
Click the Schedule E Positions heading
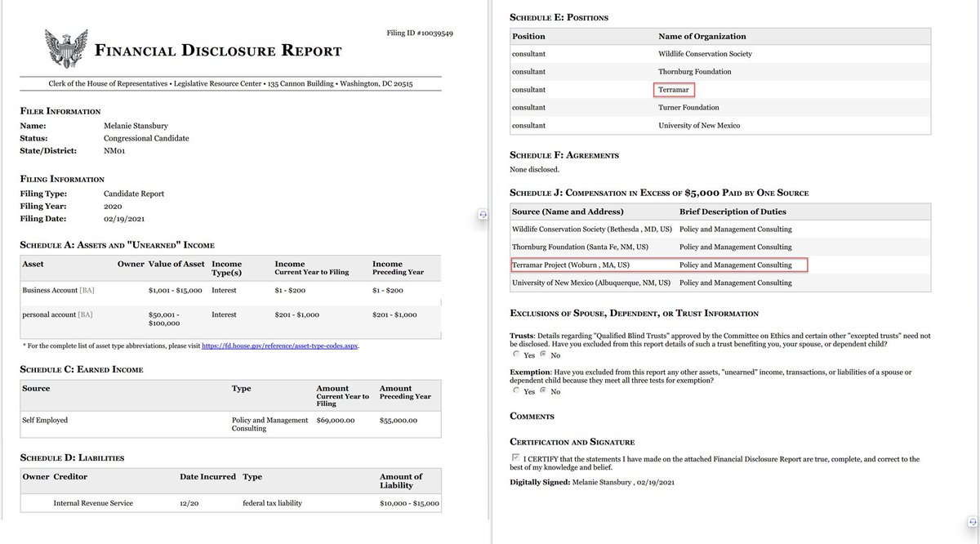point(559,17)
